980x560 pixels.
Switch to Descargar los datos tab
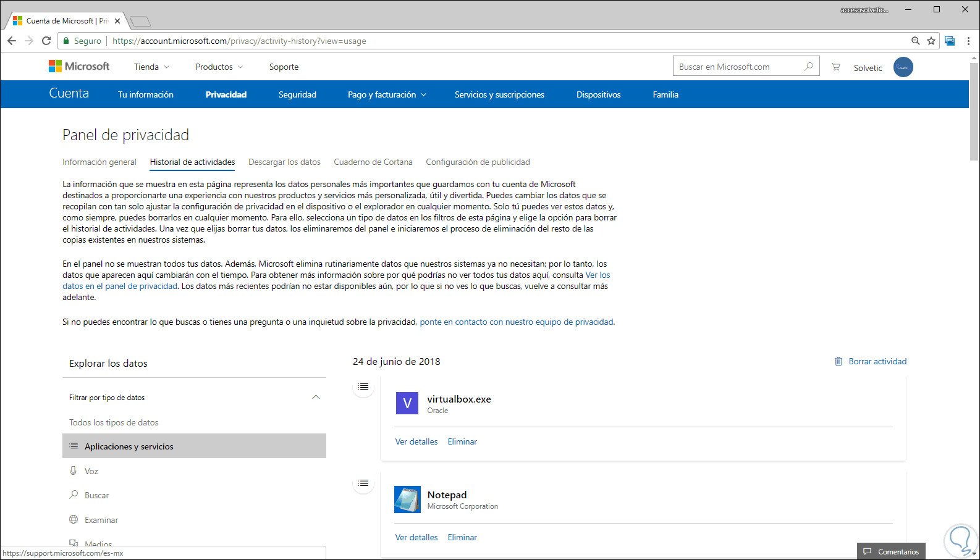[x=284, y=162]
